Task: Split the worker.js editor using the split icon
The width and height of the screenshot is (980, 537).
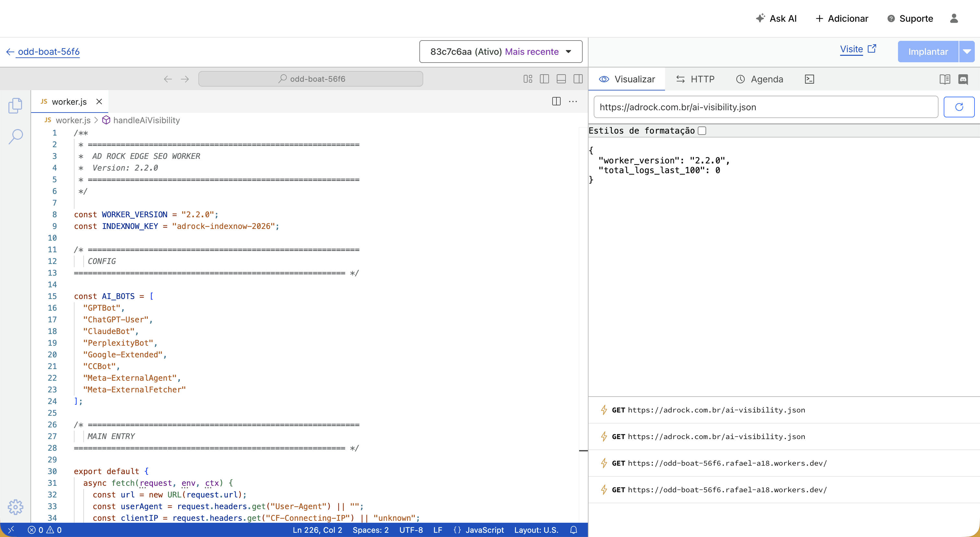Action: [556, 101]
